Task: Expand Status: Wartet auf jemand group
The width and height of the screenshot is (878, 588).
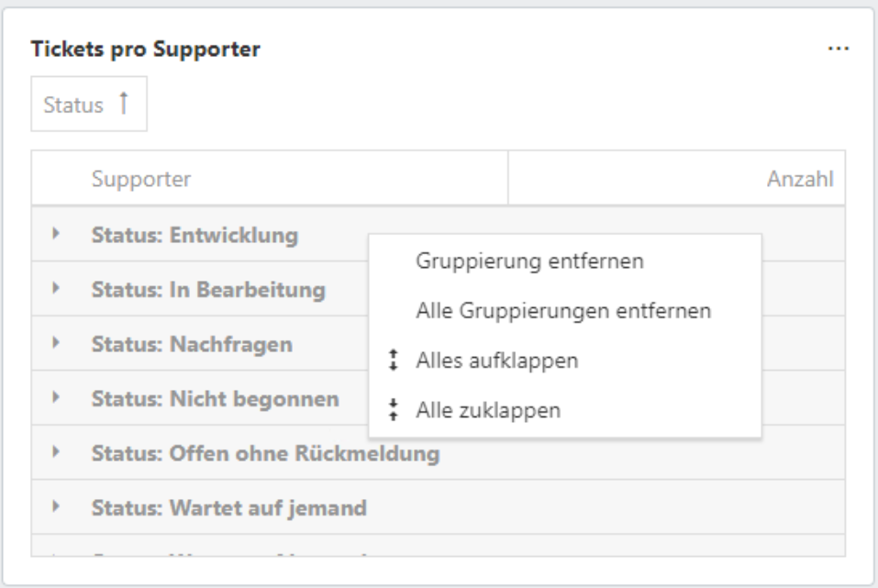Action: [x=56, y=507]
